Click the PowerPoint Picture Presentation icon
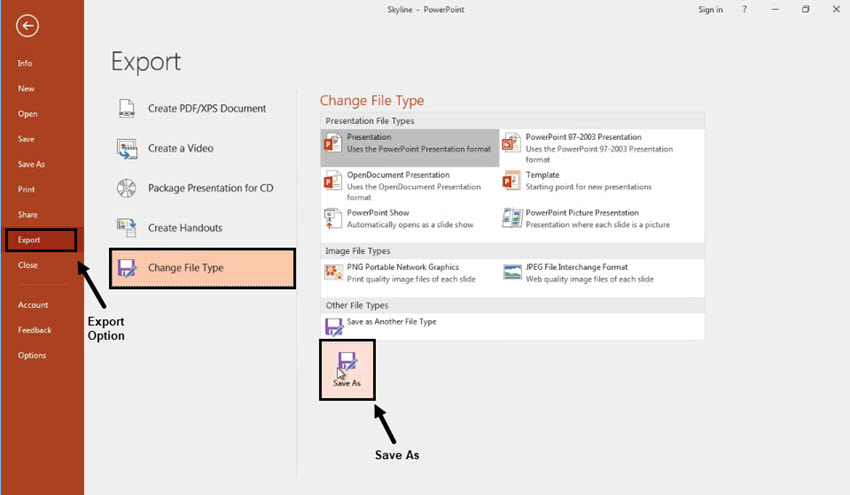This screenshot has width=850, height=495. click(x=512, y=218)
